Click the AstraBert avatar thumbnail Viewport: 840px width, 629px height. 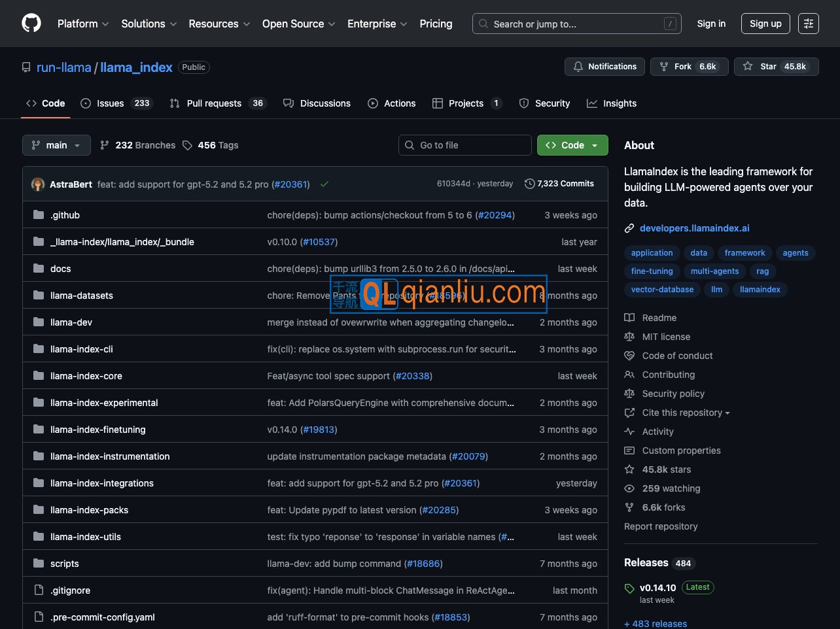click(38, 184)
